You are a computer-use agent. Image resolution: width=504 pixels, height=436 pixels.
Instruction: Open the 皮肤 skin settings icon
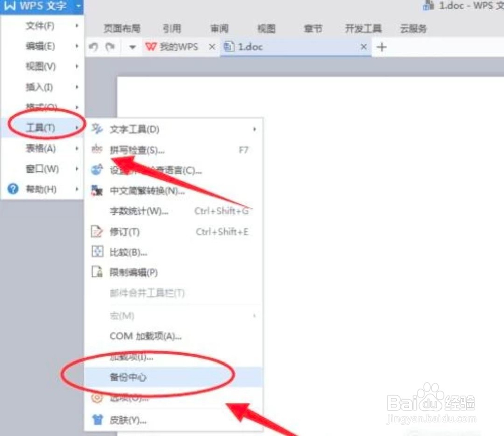tap(96, 420)
